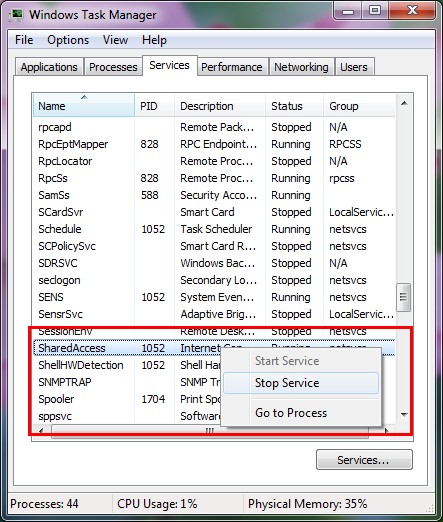
Task: Select the RpcEptMapper service row
Action: 214,144
